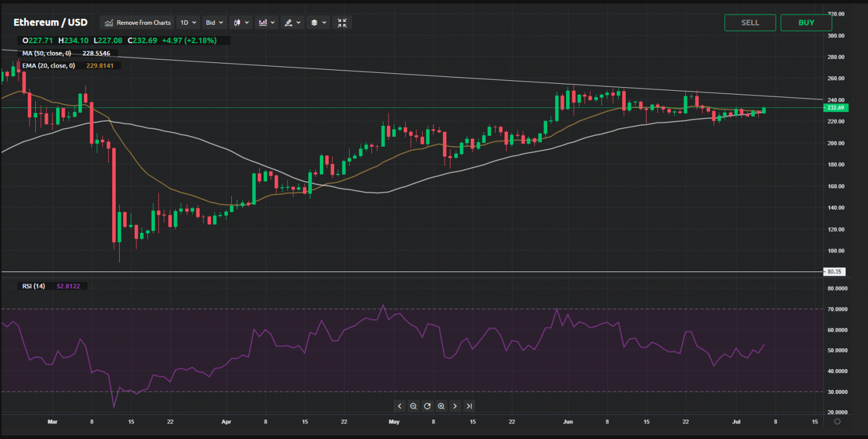Open the indicators dropdown with bar-chart icon
The height and width of the screenshot is (439, 868).
267,23
